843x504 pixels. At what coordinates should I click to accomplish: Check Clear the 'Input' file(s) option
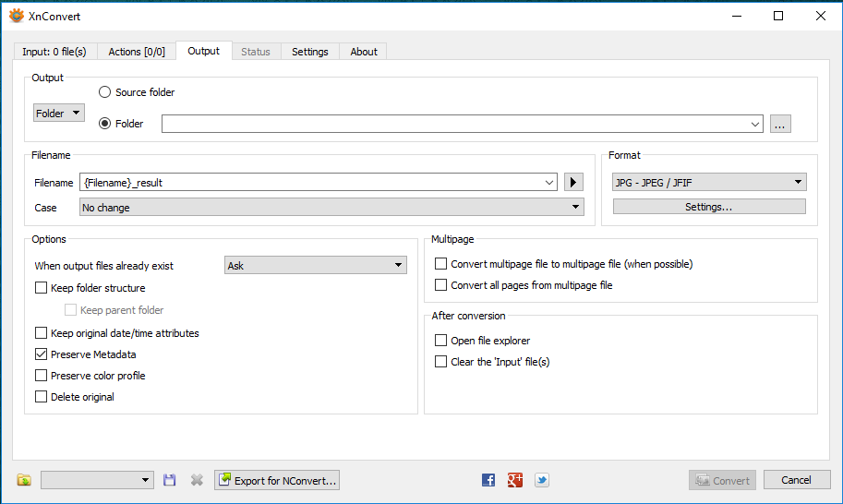[x=440, y=362]
